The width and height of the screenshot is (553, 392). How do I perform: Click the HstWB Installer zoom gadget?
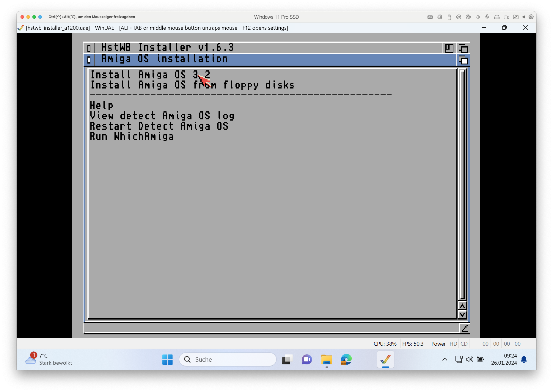click(x=449, y=48)
